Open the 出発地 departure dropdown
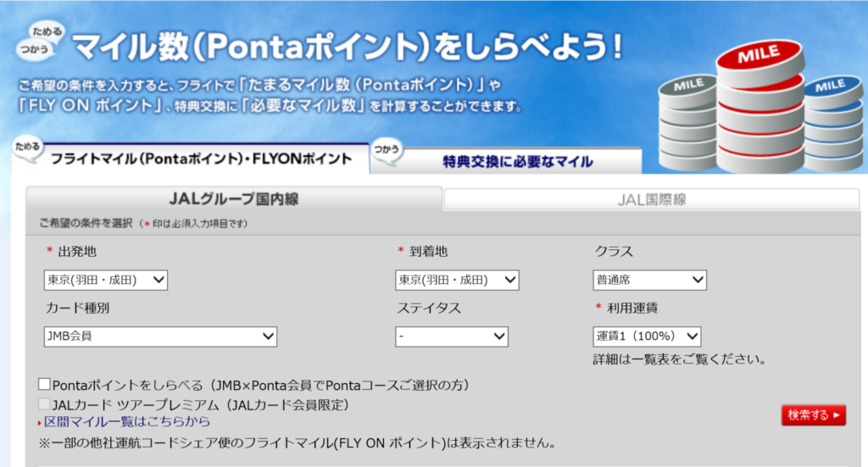This screenshot has height=467, width=868. click(106, 280)
